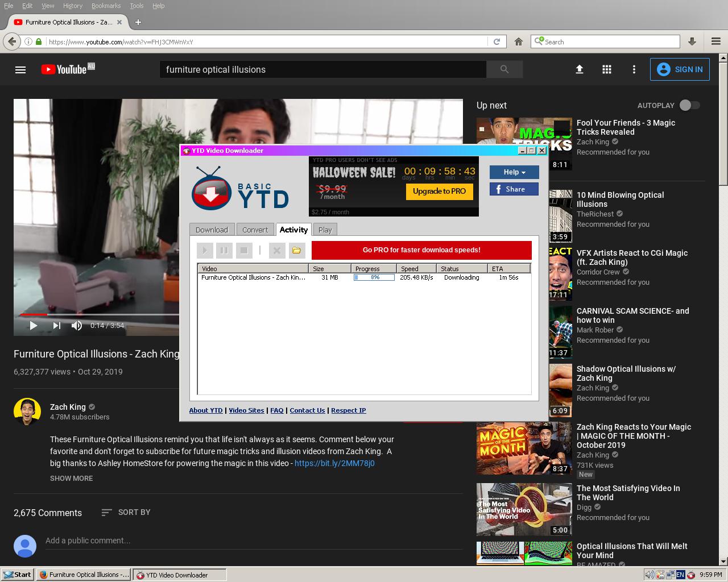Open the Respect IP link
The height and width of the screenshot is (582, 728).
tap(349, 410)
